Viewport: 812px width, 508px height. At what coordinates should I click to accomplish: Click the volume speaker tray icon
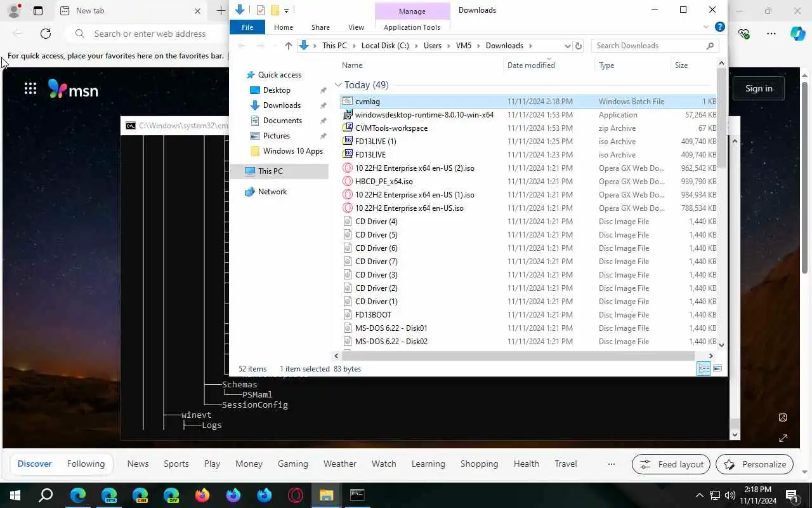point(730,495)
